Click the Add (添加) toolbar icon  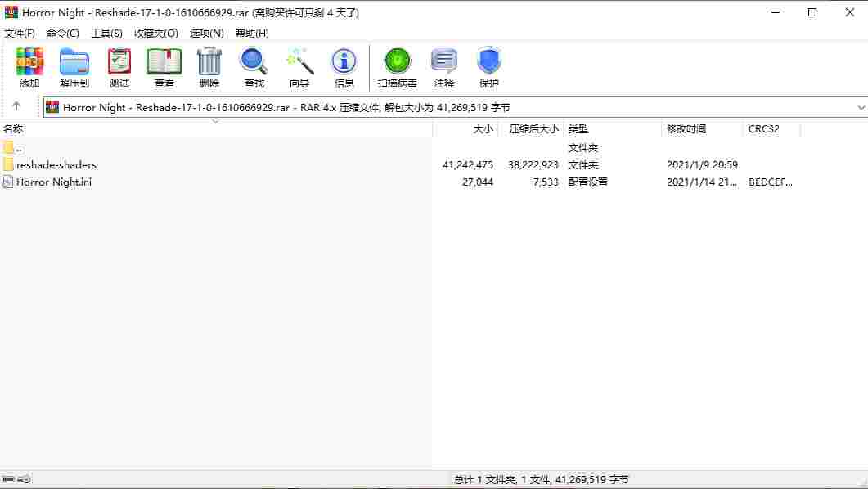point(29,68)
